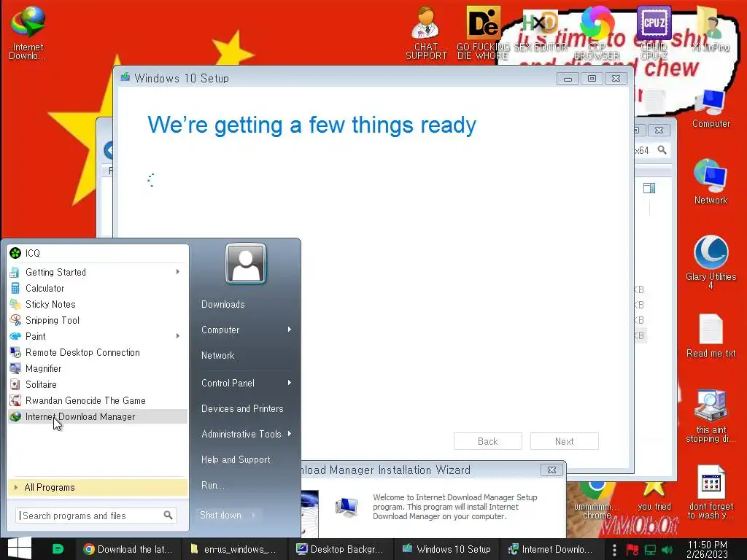This screenshot has width=747, height=560.
Task: Open the 'ummmmm... chrome' desktop icon
Action: (x=597, y=500)
